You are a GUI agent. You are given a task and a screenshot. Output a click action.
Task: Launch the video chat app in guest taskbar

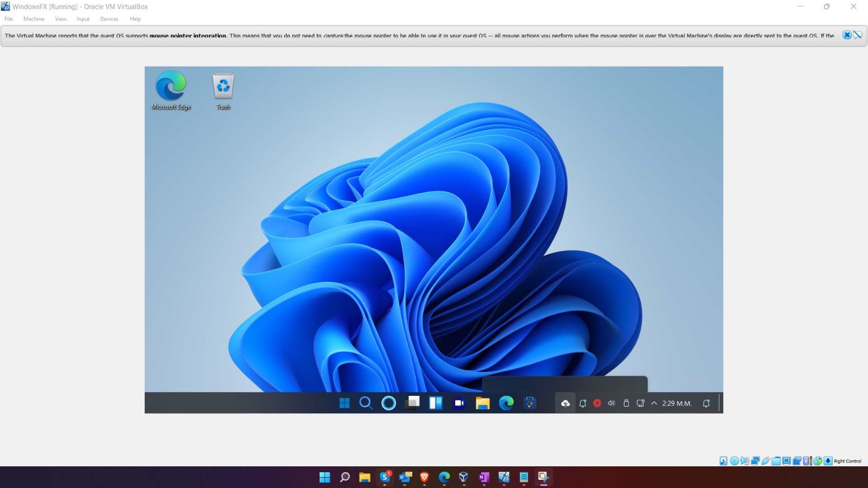click(x=459, y=403)
